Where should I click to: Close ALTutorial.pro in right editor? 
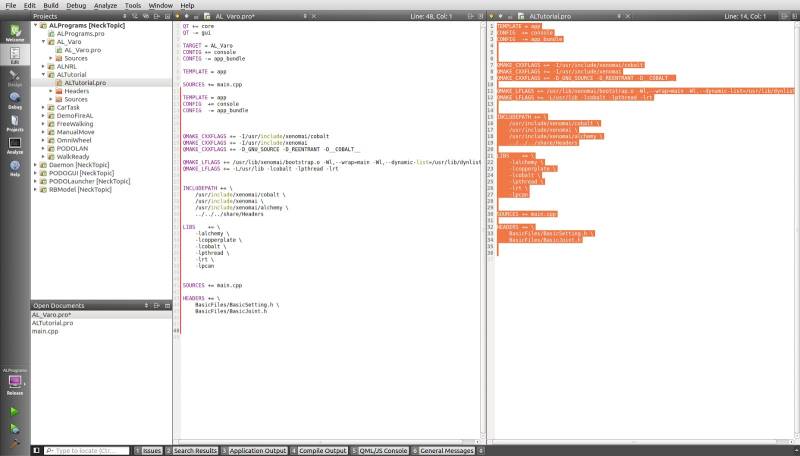point(628,16)
